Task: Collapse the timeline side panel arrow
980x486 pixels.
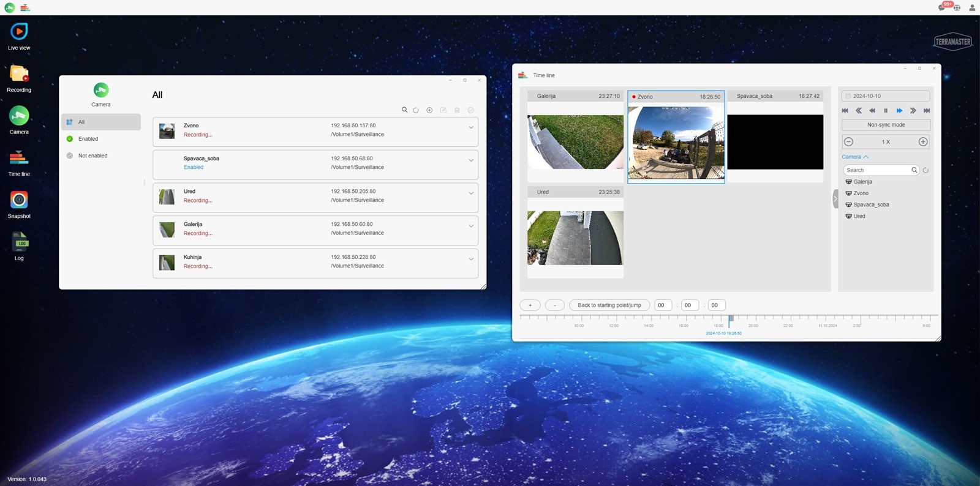Action: pos(835,198)
